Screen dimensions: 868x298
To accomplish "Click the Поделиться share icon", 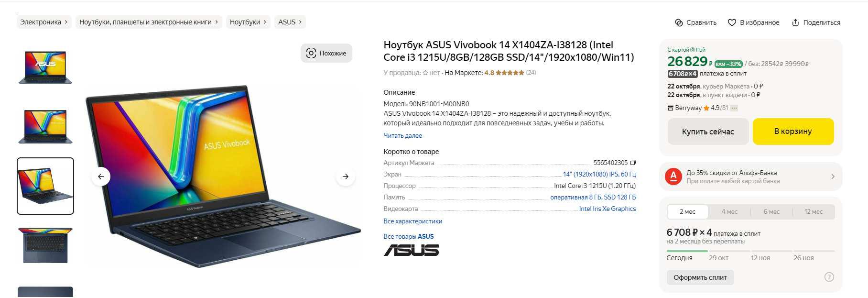I will tap(795, 22).
